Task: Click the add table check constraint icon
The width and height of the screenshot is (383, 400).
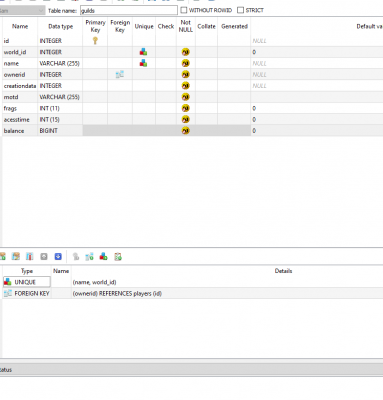Action: coord(118,256)
